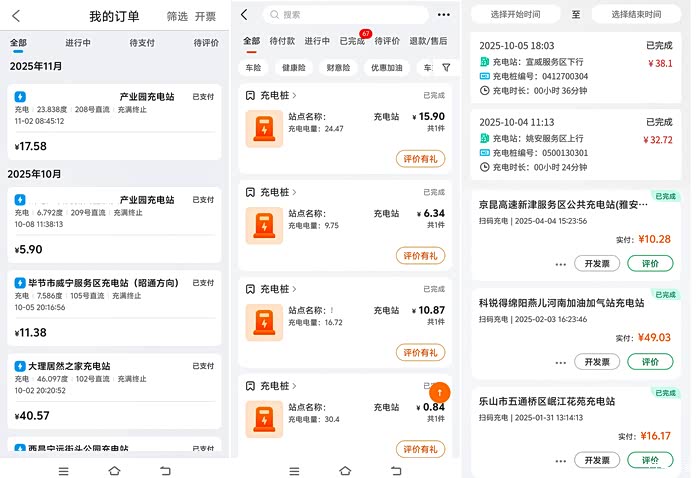Tap 评价 on 科锐得绵阳 order
The width and height of the screenshot is (700, 478).
point(650,362)
